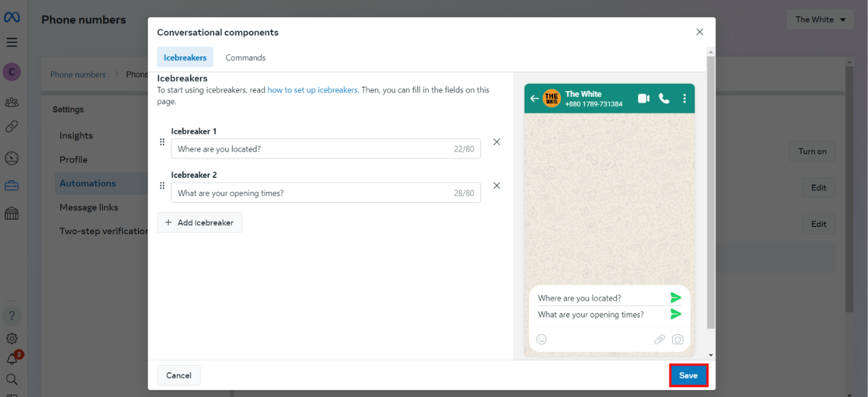Open the people icon in sidebar
The image size is (868, 397).
pyautogui.click(x=12, y=102)
